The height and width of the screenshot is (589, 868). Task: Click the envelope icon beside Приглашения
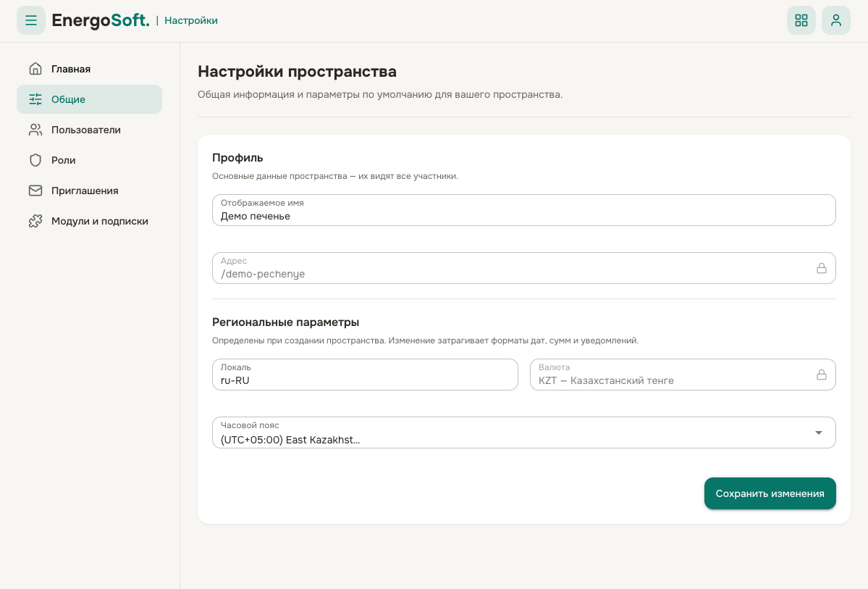point(35,191)
